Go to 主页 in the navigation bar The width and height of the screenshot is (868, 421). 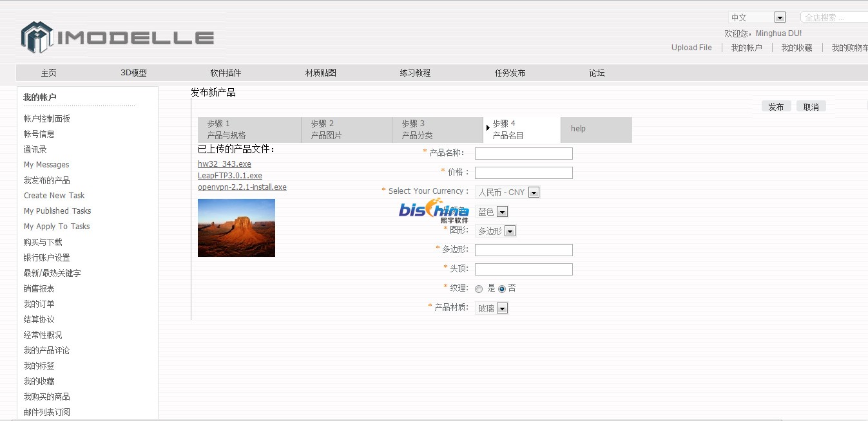(49, 73)
